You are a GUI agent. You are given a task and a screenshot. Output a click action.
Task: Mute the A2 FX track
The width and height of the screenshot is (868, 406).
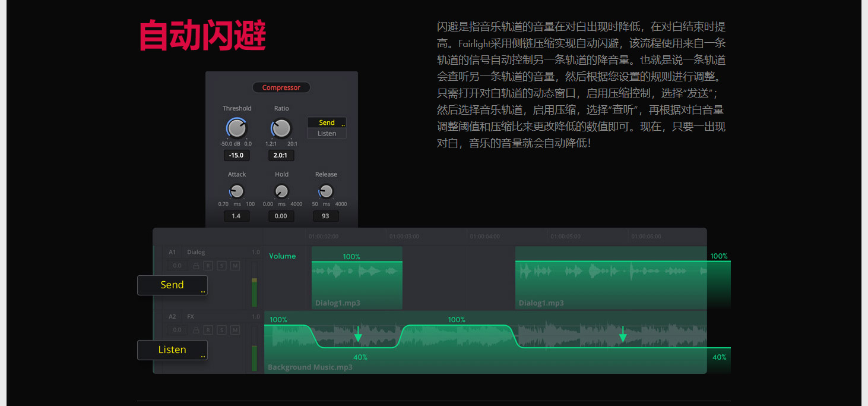coord(235,330)
